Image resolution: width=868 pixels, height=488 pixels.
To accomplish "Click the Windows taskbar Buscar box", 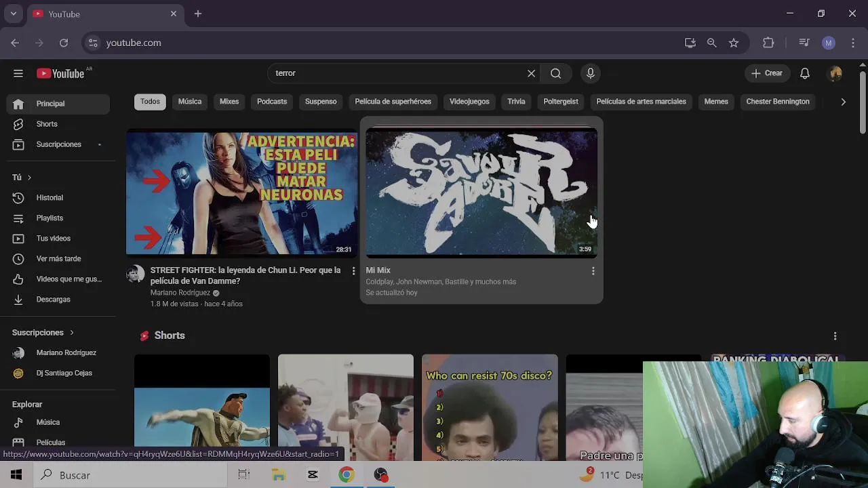I will coord(130,475).
